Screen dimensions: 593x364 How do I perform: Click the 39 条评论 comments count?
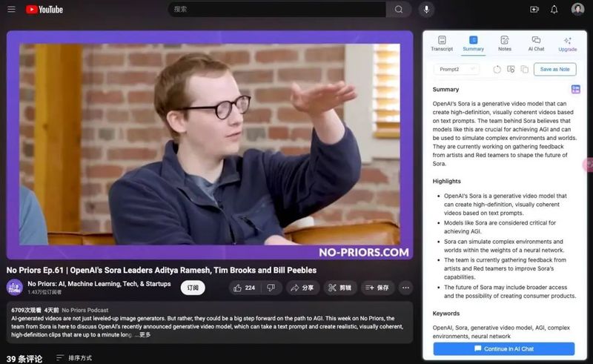click(24, 359)
